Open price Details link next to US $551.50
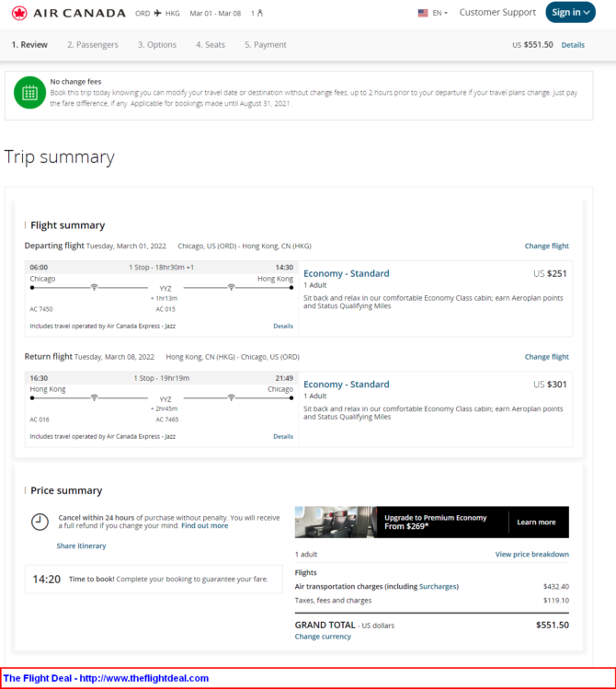The width and height of the screenshot is (616, 689). (573, 45)
